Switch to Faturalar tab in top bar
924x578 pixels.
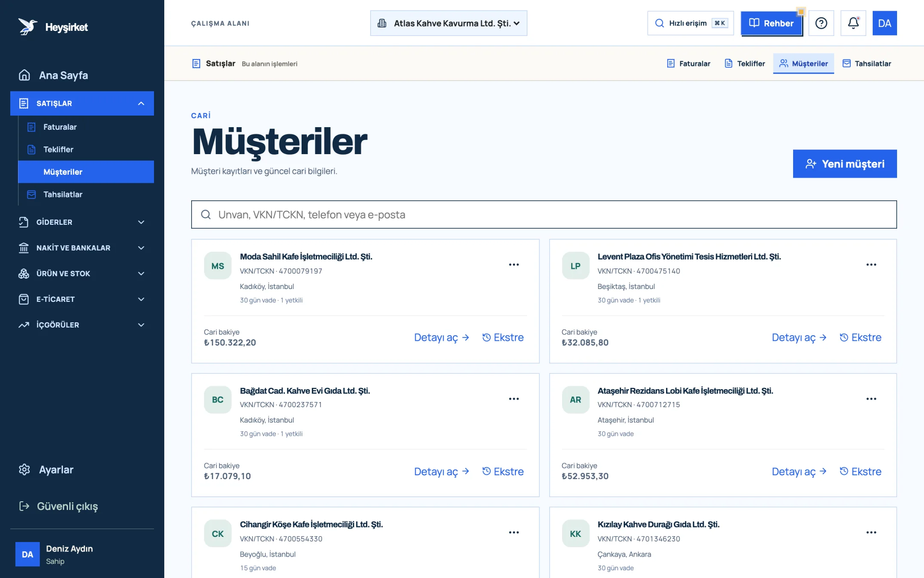(688, 63)
